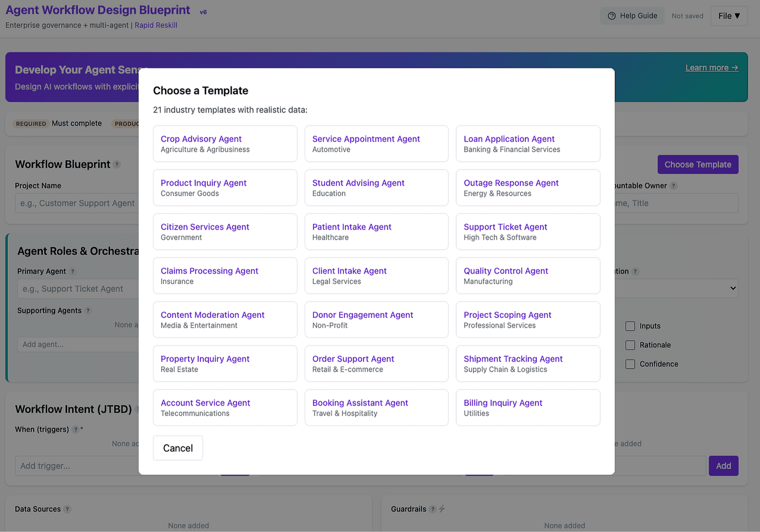Enable the Inputs checkbox
The image size is (760, 532).
pyautogui.click(x=630, y=326)
